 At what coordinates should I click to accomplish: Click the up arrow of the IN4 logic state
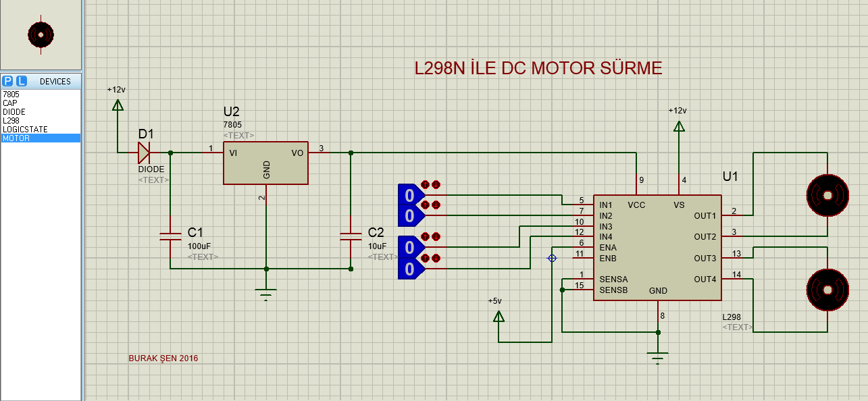(426, 258)
